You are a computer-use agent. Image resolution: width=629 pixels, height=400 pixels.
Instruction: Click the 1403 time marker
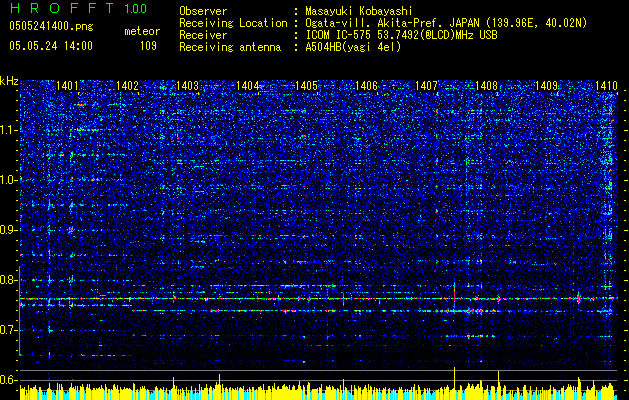point(187,85)
